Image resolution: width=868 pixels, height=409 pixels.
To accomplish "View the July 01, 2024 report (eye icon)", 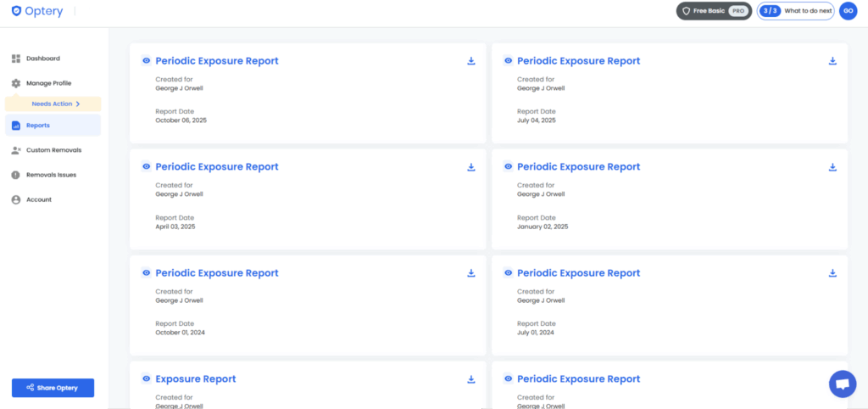I will [x=508, y=272].
